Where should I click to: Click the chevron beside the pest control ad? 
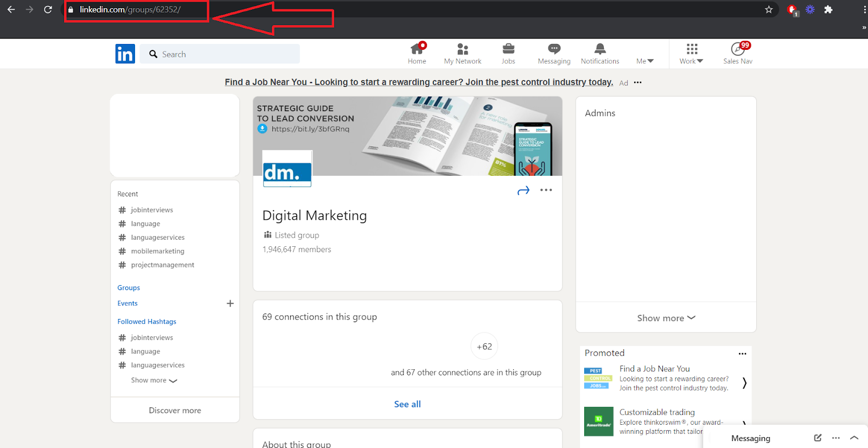coord(744,383)
